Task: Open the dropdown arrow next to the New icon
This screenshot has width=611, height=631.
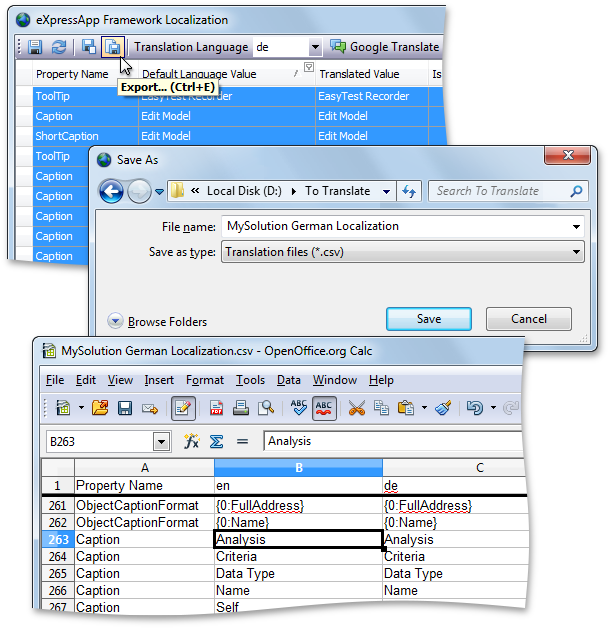Action: (81, 408)
